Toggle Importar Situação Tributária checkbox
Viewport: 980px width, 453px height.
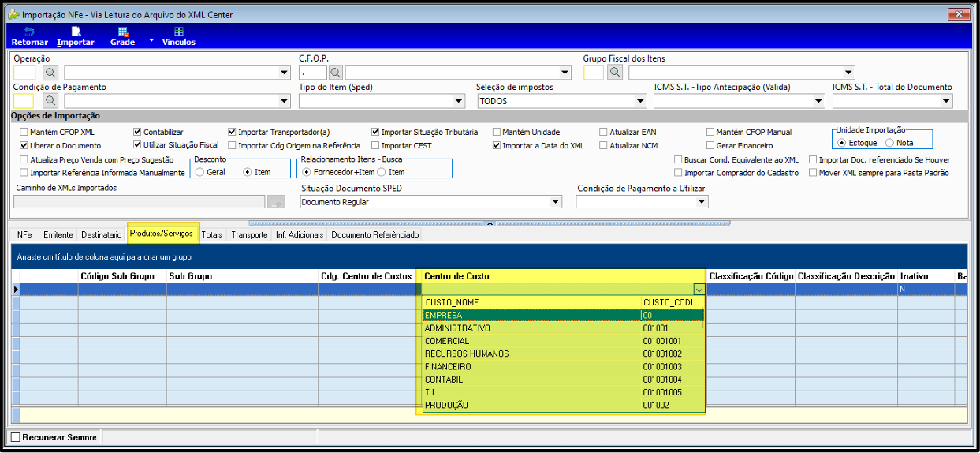[376, 133]
